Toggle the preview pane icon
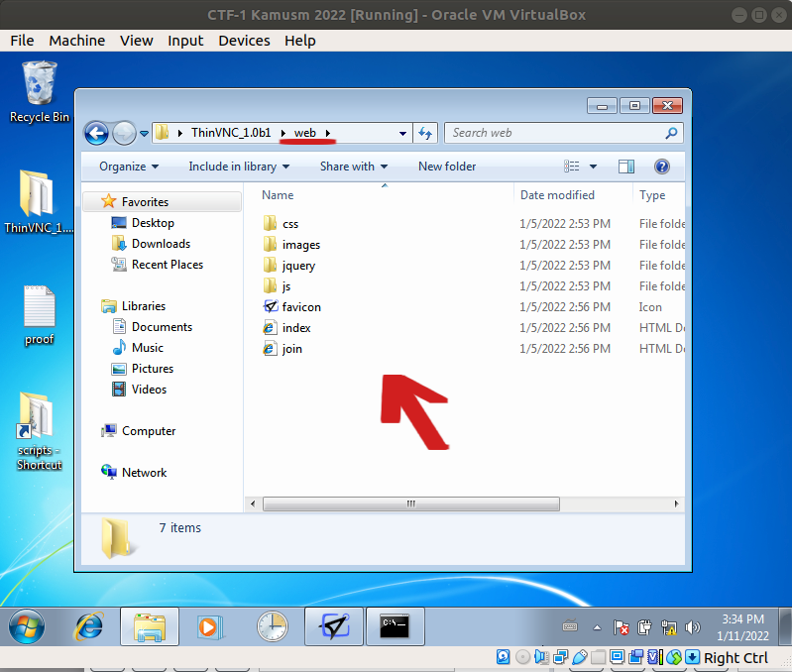792x672 pixels. [x=626, y=167]
